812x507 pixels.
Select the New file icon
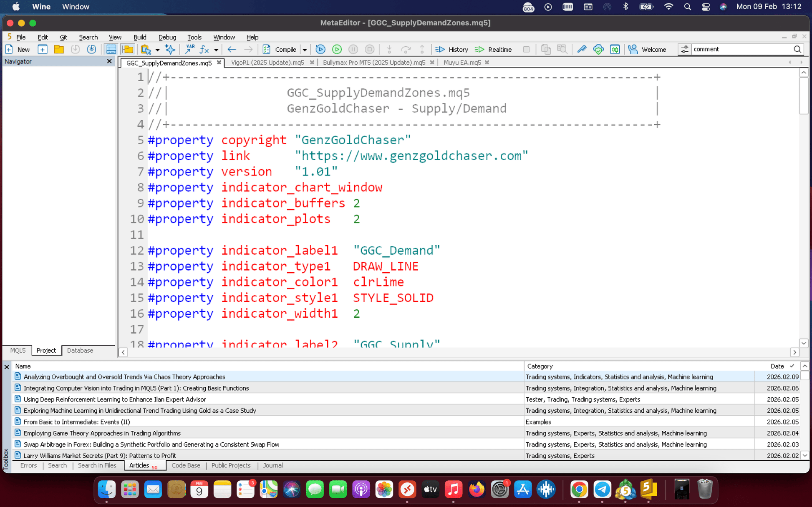point(9,49)
